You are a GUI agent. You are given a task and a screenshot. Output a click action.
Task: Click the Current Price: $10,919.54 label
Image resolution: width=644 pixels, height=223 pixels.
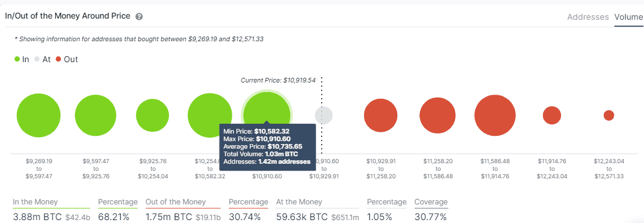coord(278,81)
